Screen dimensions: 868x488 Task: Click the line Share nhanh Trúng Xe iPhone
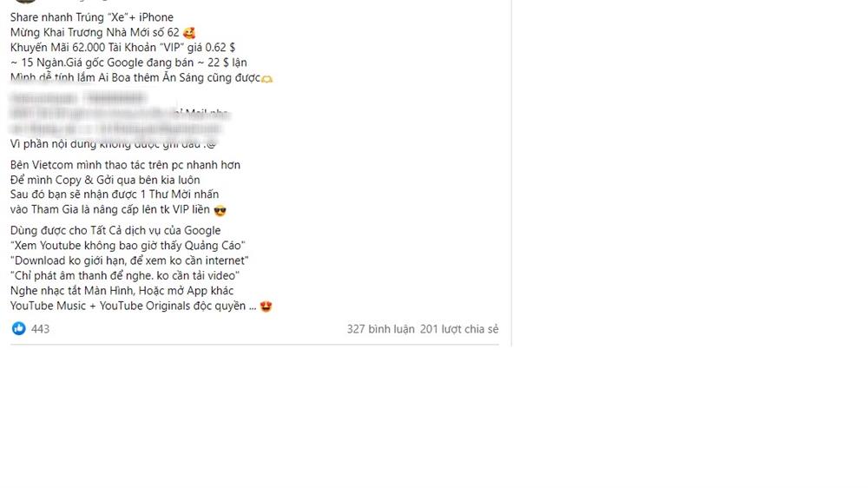[x=92, y=17]
